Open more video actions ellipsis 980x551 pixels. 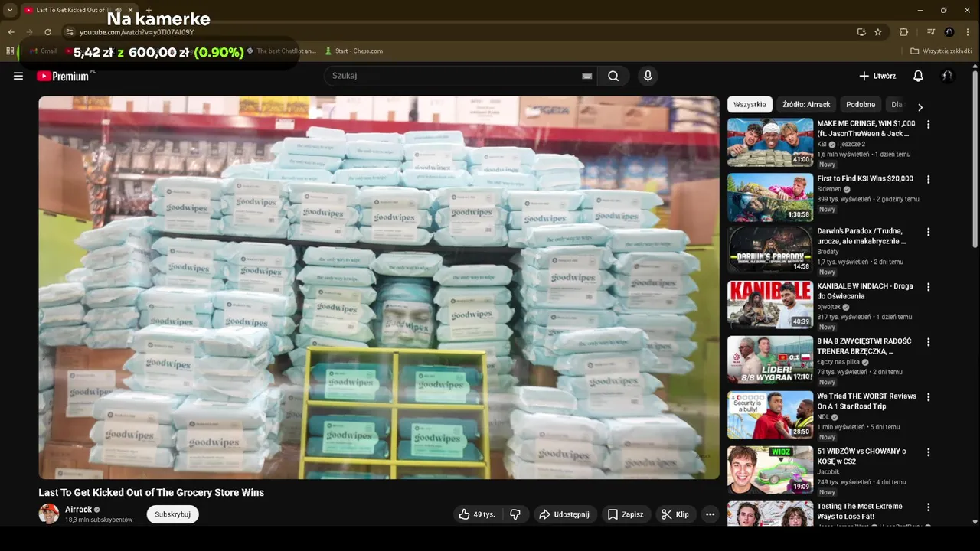(x=710, y=514)
